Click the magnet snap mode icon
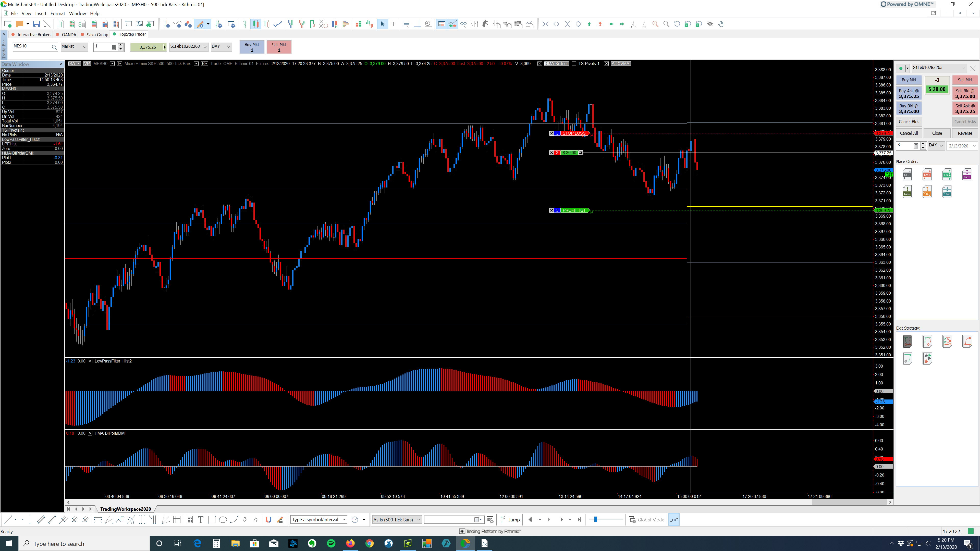 [x=268, y=519]
